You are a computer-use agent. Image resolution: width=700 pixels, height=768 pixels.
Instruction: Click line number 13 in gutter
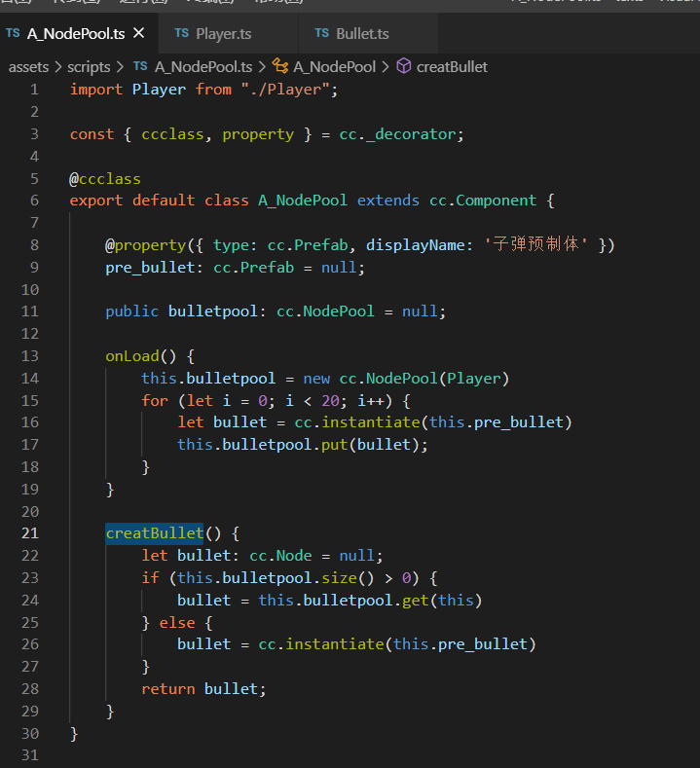pos(30,356)
